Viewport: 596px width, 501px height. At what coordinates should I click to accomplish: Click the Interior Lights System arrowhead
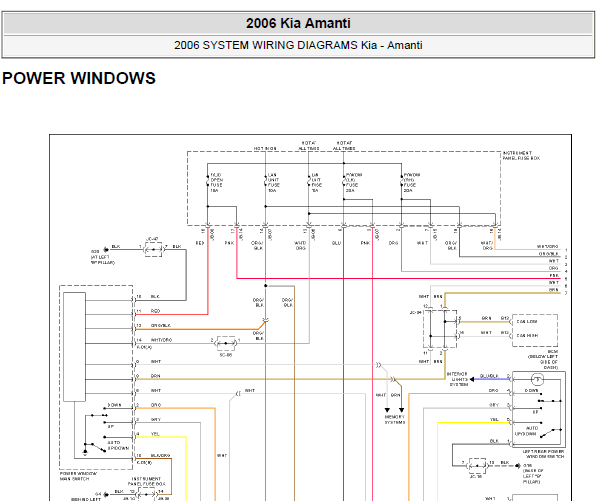click(472, 379)
